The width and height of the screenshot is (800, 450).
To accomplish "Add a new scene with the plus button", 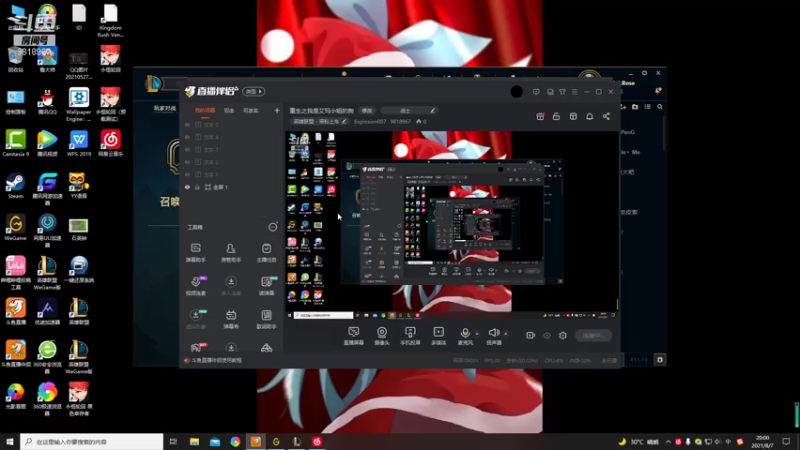I will tap(277, 110).
